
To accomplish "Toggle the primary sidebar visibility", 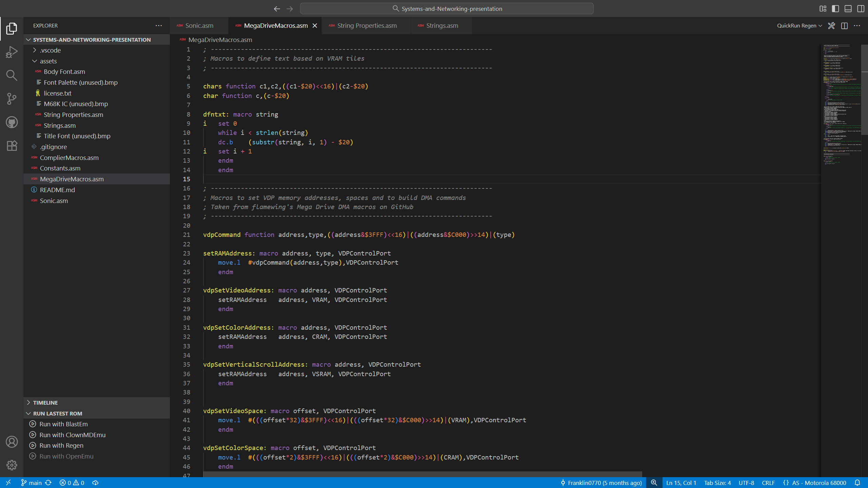I will (x=835, y=8).
